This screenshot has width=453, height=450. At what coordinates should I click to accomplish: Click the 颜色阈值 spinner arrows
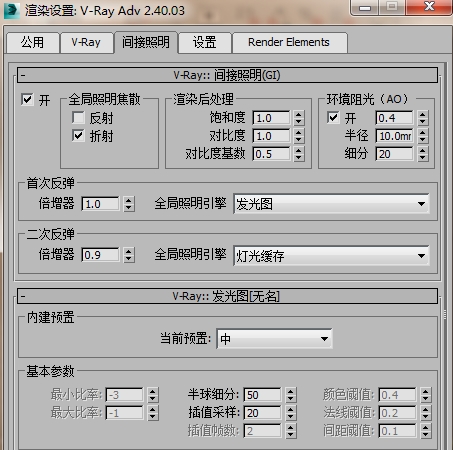coord(425,395)
